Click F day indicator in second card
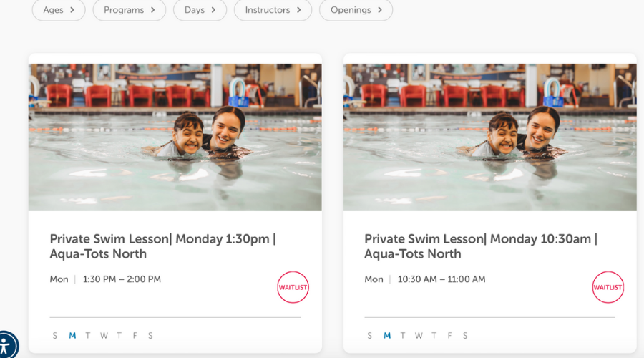The width and height of the screenshot is (644, 358). pyautogui.click(x=449, y=335)
